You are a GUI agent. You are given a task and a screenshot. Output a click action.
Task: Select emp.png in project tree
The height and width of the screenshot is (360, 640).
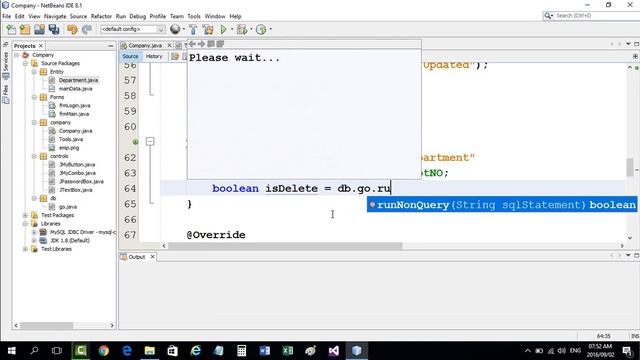(x=69, y=148)
